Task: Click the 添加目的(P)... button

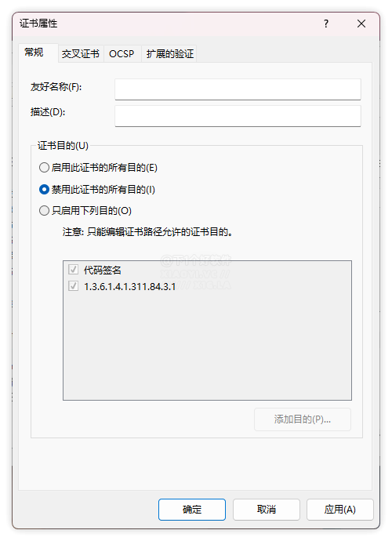Action: pyautogui.click(x=303, y=419)
